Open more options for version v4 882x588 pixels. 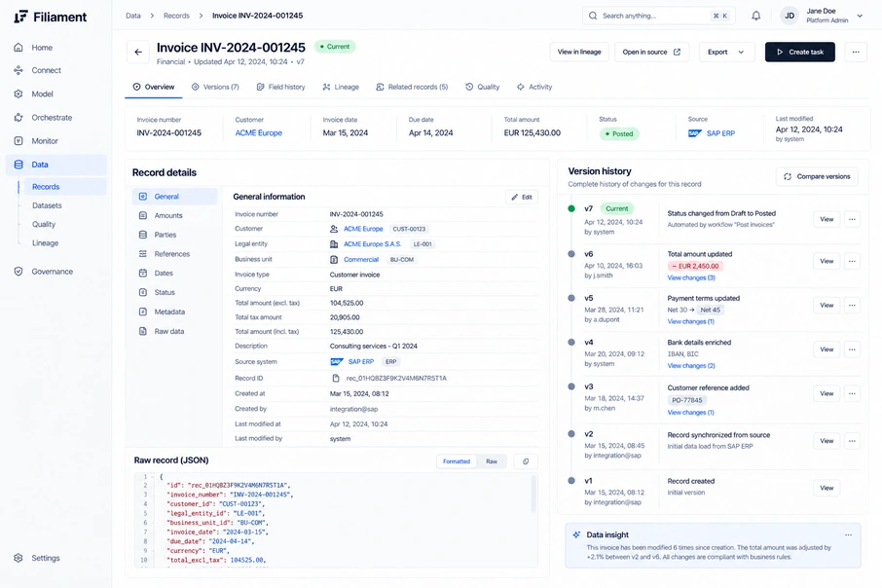tap(852, 349)
